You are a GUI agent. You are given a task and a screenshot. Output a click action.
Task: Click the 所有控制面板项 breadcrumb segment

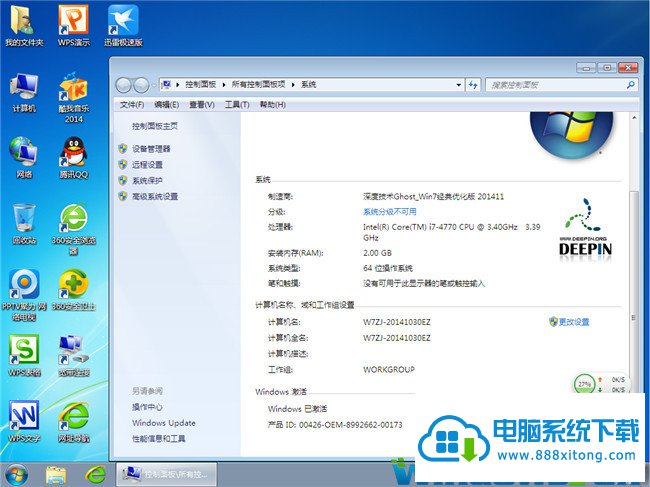pos(258,85)
